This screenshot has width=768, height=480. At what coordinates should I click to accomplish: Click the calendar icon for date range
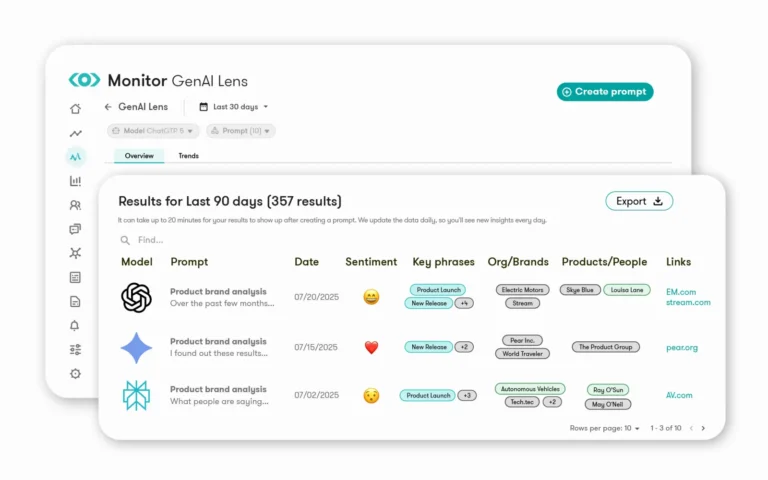point(203,106)
